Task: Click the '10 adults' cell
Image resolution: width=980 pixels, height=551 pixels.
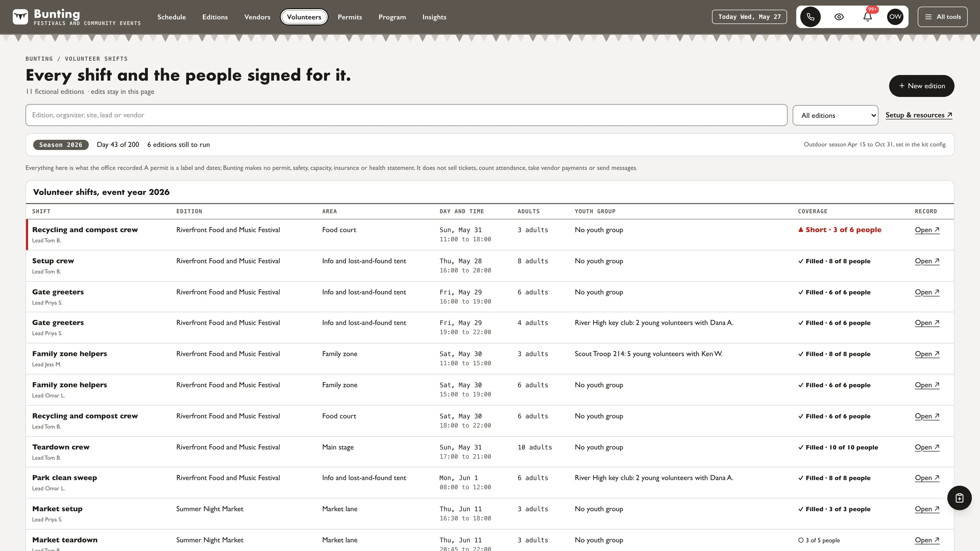Action: point(534,447)
